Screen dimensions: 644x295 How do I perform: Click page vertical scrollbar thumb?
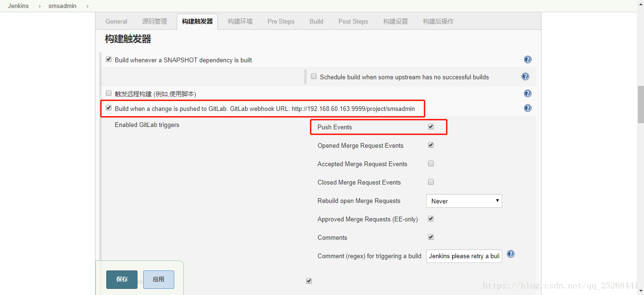pos(641,104)
